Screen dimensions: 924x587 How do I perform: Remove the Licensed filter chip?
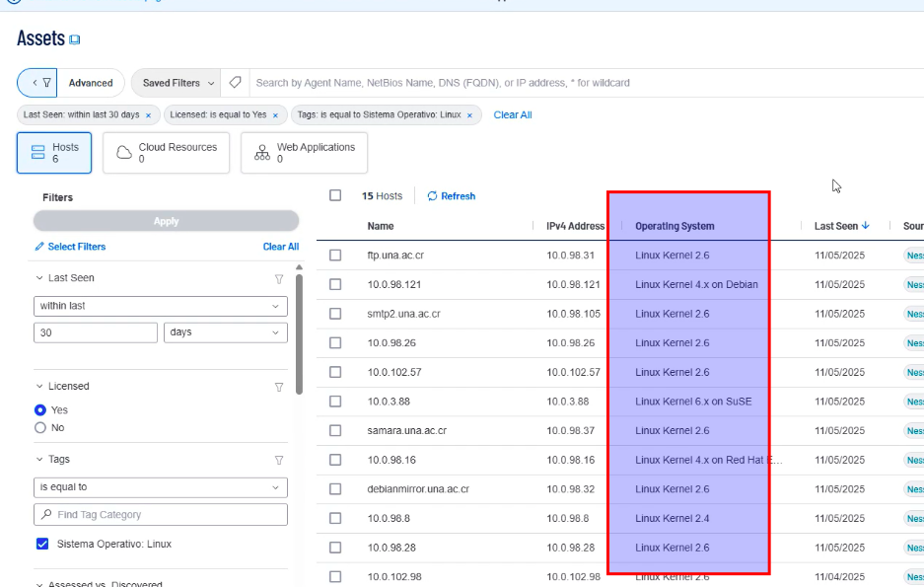tap(275, 115)
